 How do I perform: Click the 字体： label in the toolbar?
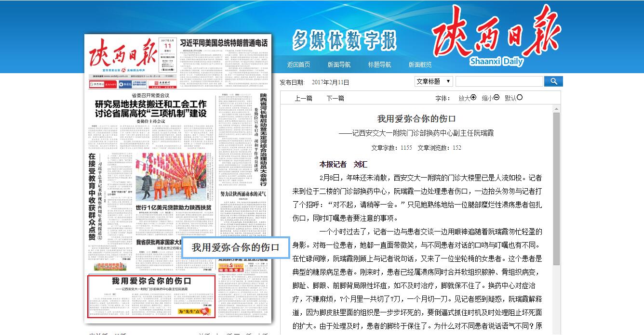point(443,98)
